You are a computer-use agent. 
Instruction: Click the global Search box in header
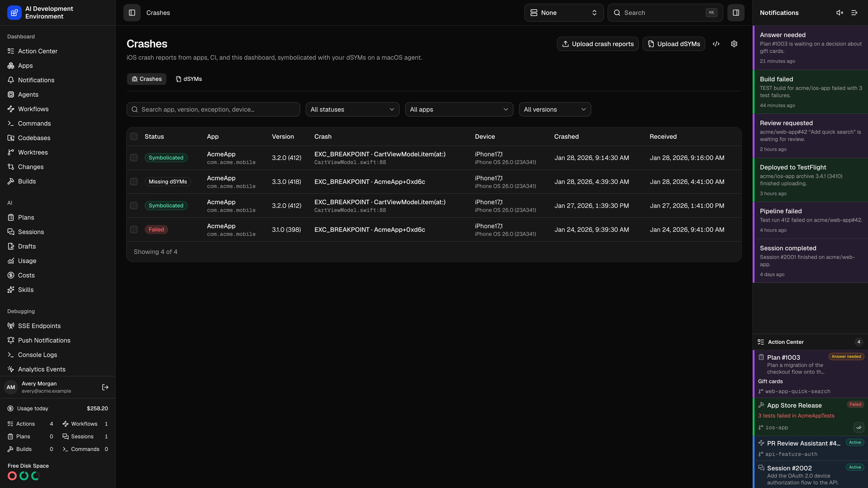tap(665, 13)
